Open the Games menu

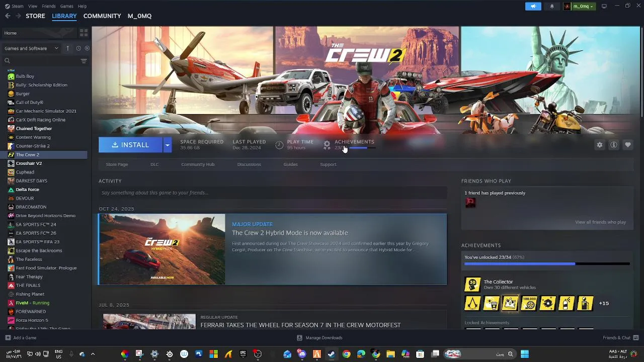(x=66, y=6)
